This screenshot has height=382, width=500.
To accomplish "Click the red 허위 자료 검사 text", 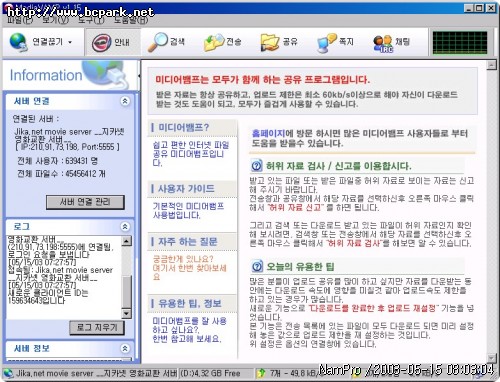I will [353, 243].
